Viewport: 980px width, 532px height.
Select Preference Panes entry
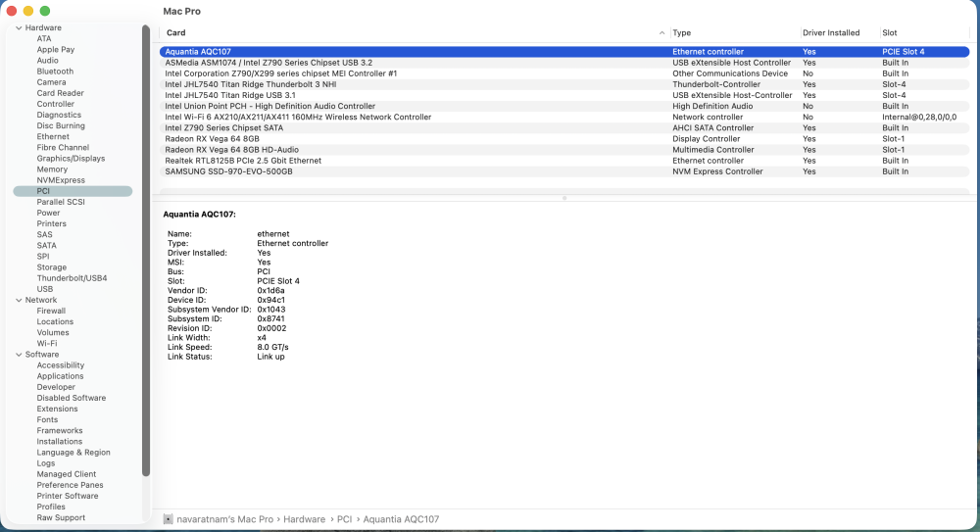pos(70,485)
